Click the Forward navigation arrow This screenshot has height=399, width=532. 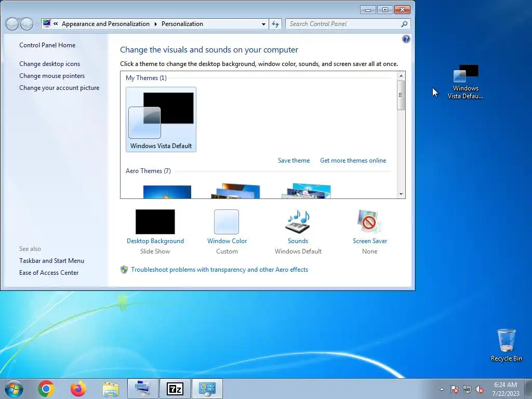pyautogui.click(x=26, y=24)
